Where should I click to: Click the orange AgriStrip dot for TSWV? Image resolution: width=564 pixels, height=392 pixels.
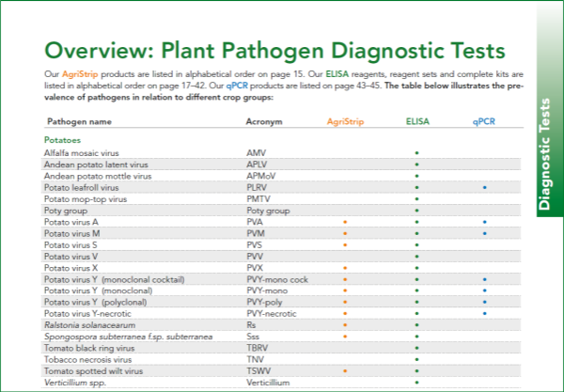[x=345, y=370]
